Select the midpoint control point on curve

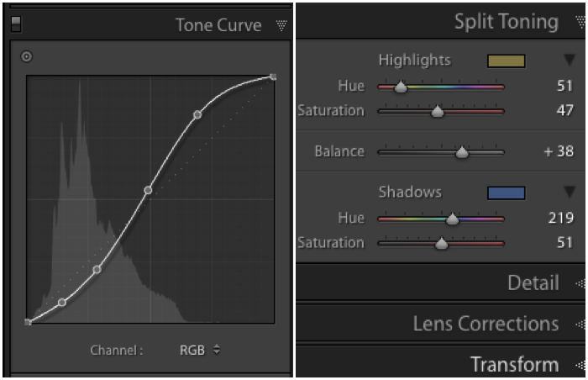coord(148,190)
